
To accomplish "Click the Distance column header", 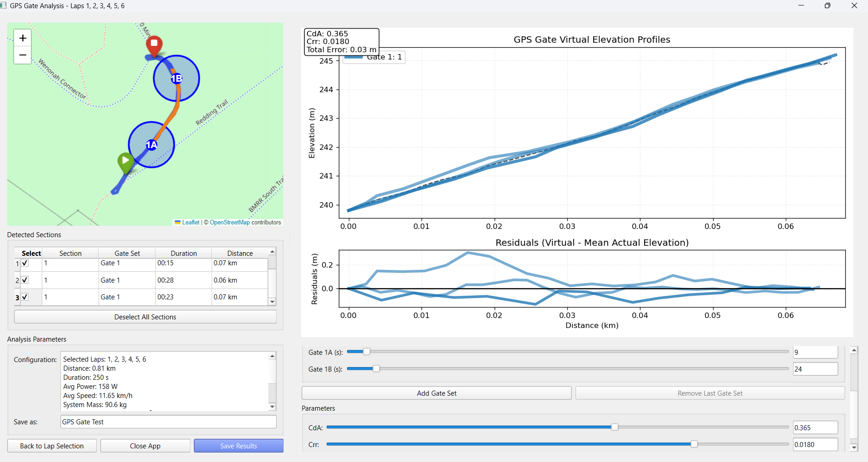I will (x=240, y=253).
